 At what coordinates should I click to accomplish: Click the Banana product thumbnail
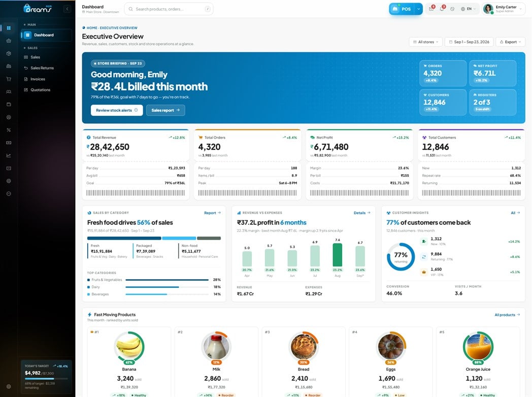click(129, 346)
